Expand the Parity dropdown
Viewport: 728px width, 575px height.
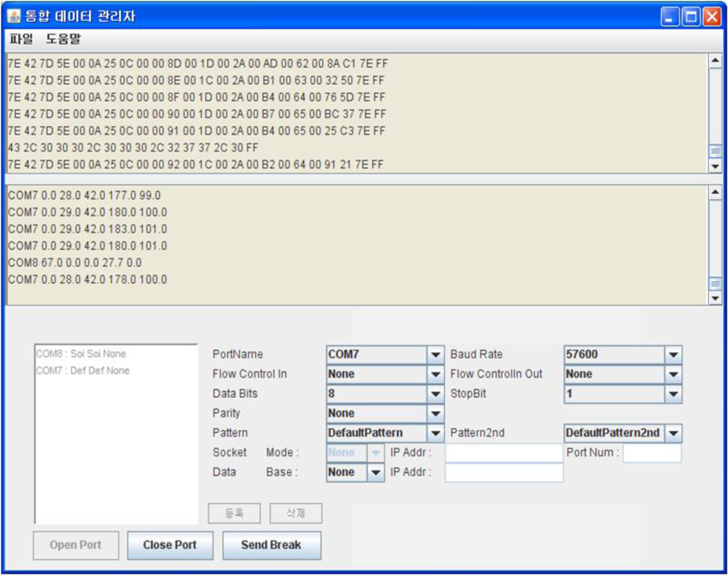[435, 413]
